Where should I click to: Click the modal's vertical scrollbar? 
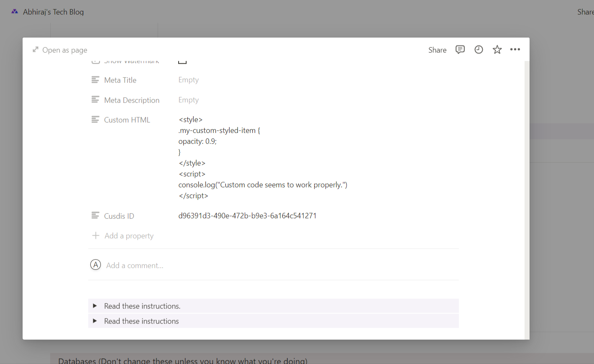coord(527,200)
